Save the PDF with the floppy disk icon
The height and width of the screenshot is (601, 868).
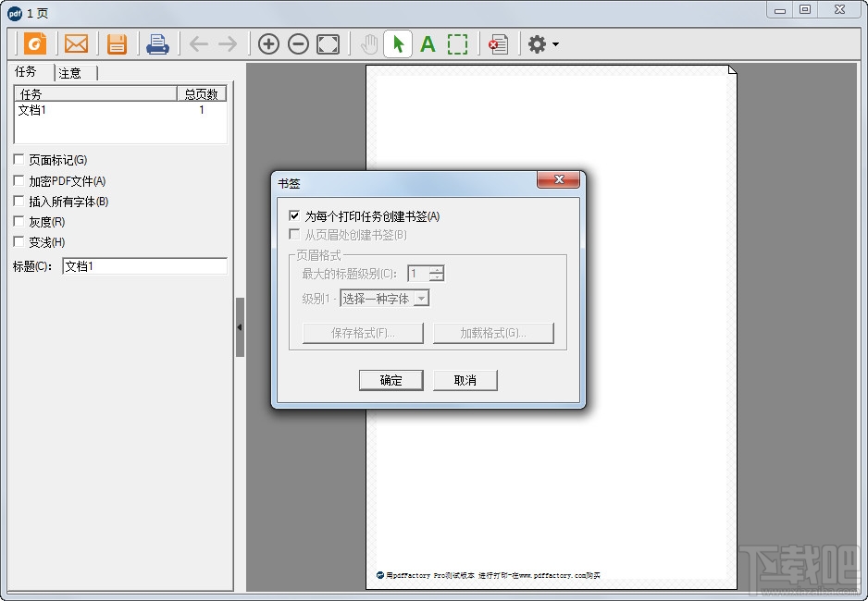pos(118,43)
